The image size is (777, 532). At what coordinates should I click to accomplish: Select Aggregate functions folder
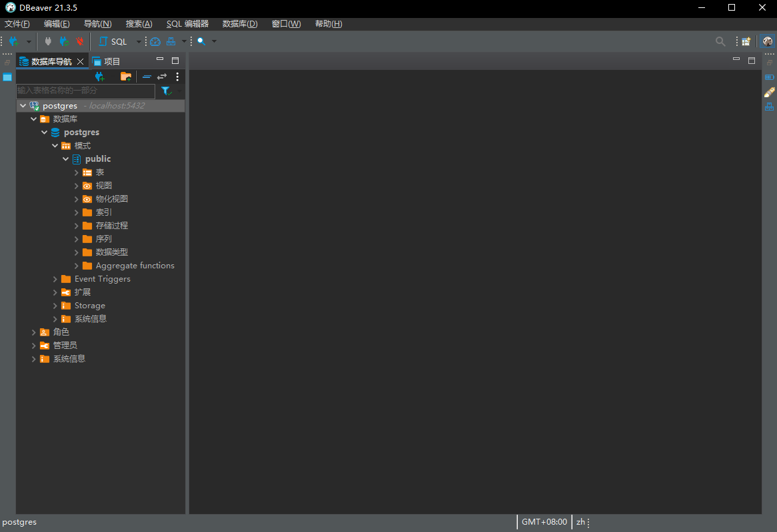pos(135,266)
